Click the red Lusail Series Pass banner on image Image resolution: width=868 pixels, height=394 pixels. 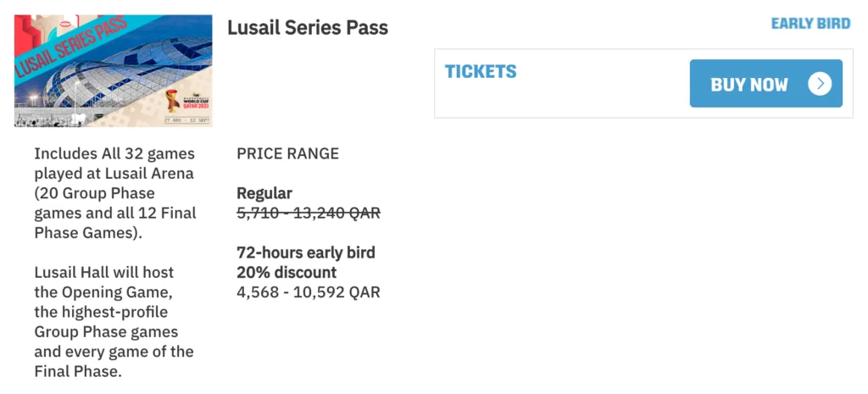point(72,47)
